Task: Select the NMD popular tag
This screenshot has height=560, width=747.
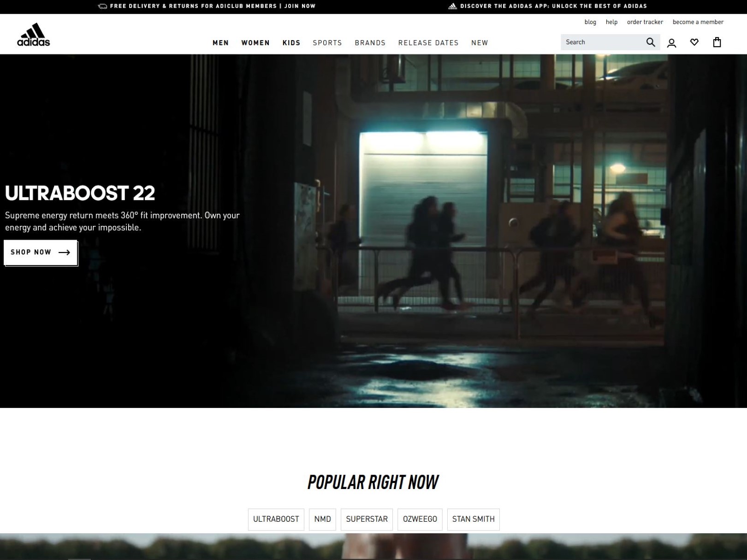Action: (322, 519)
